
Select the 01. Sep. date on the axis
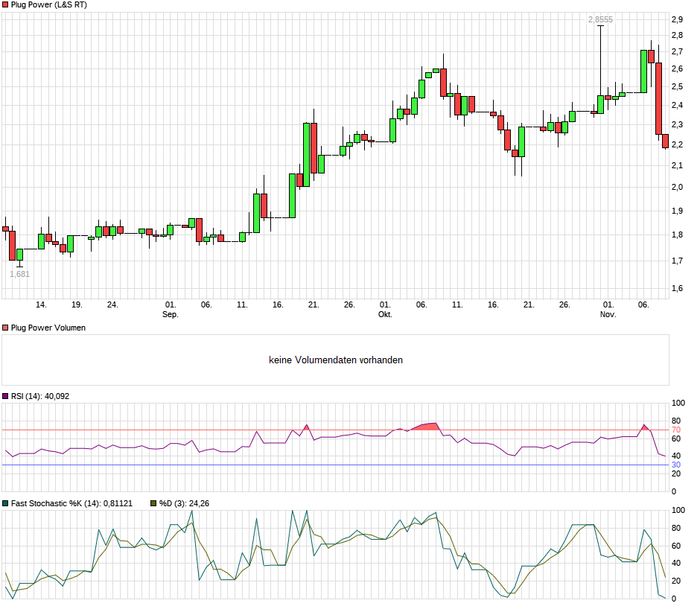(x=171, y=309)
